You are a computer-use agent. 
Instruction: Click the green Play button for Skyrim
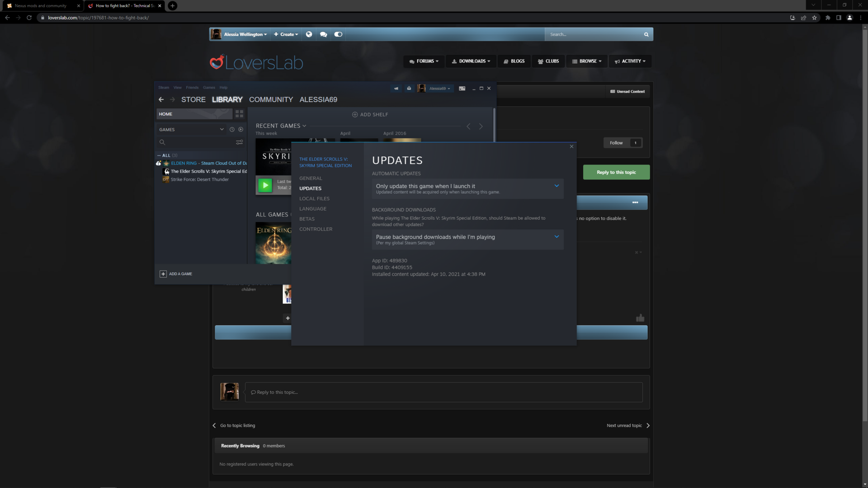tap(265, 185)
